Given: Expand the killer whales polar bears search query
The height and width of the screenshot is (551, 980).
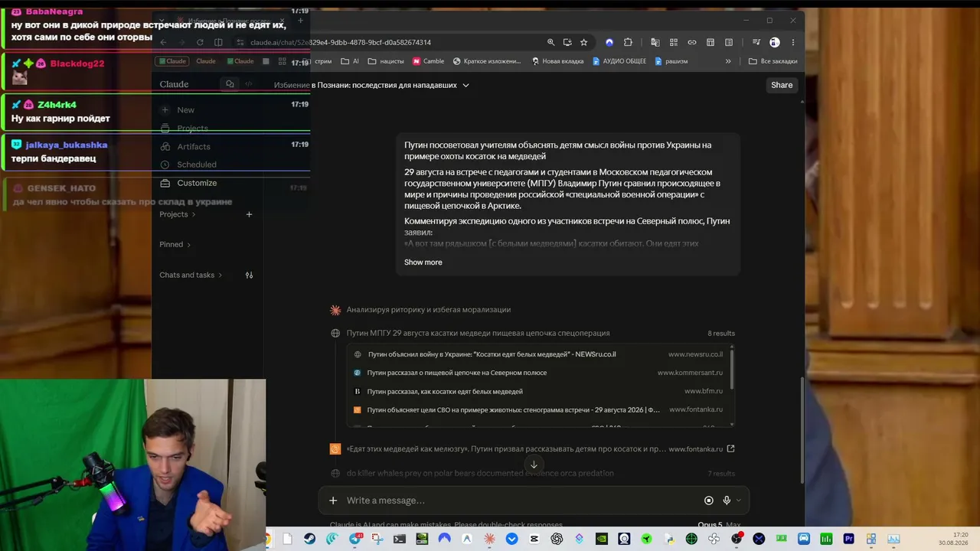Looking at the screenshot, I should (x=532, y=474).
